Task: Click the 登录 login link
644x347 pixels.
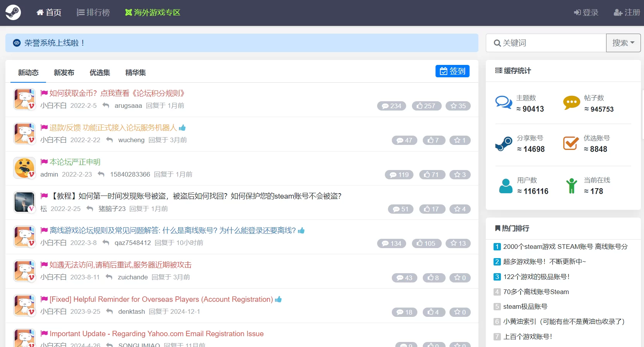Action: [586, 12]
